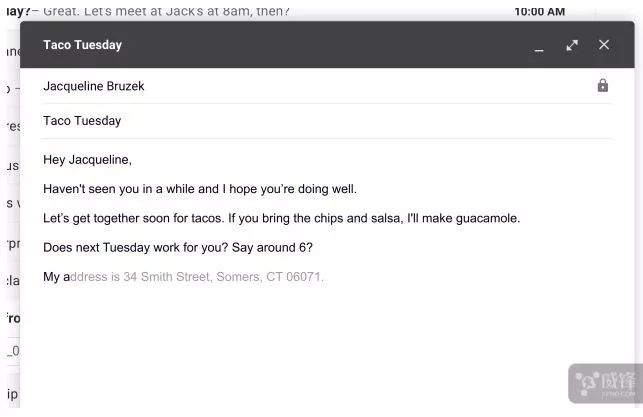Viewport: 643px width, 417px height.
Task: Click the 10:00 AM email timestamp
Action: click(x=539, y=12)
